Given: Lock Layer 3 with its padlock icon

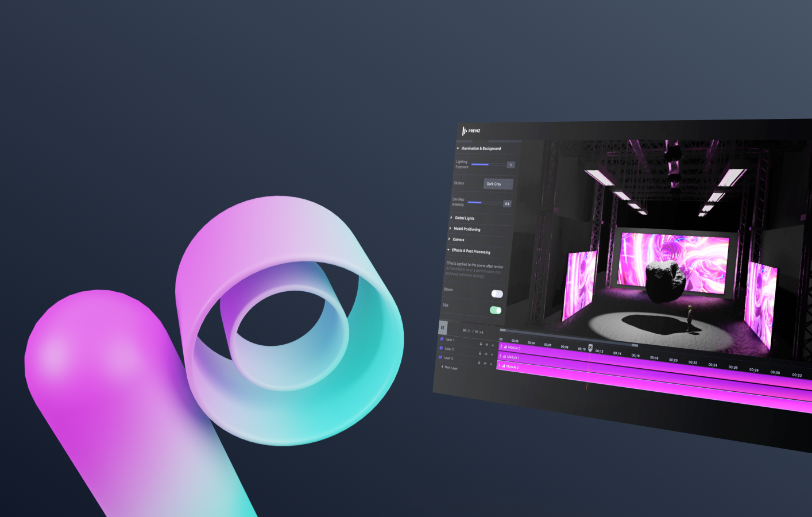Looking at the screenshot, I should coord(479,362).
